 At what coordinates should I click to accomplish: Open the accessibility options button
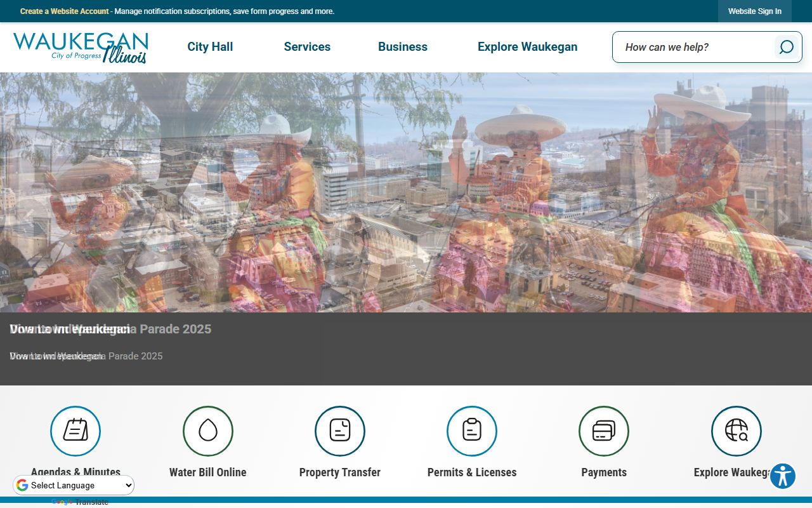783,476
